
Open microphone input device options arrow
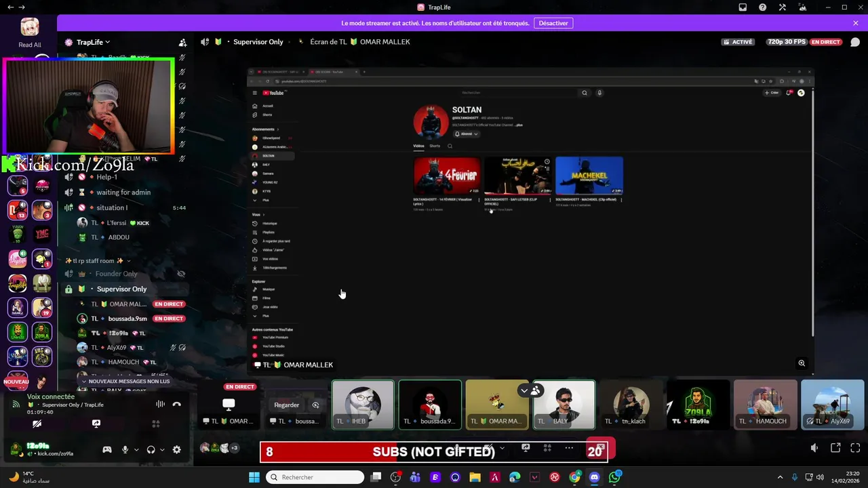pyautogui.click(x=136, y=449)
